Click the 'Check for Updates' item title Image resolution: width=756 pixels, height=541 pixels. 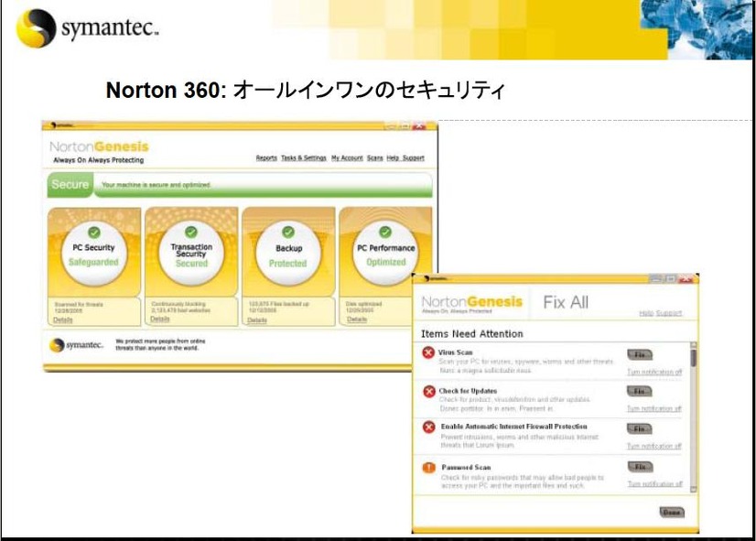[468, 391]
